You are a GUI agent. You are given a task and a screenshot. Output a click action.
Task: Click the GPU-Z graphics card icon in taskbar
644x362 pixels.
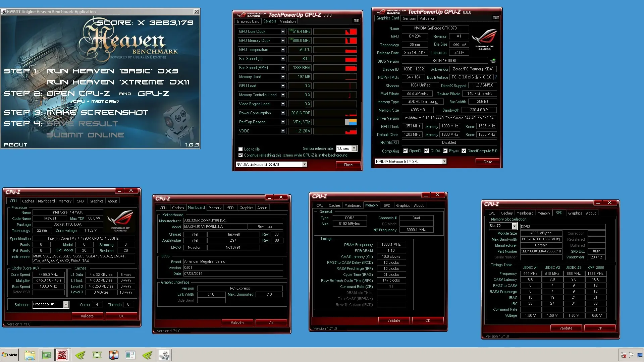pyautogui.click(x=46, y=355)
